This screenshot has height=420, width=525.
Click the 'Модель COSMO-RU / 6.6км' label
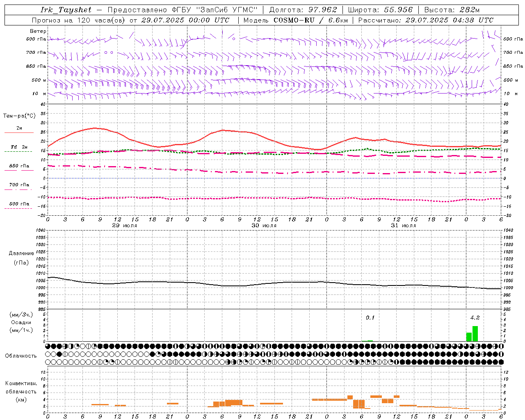tap(296, 20)
